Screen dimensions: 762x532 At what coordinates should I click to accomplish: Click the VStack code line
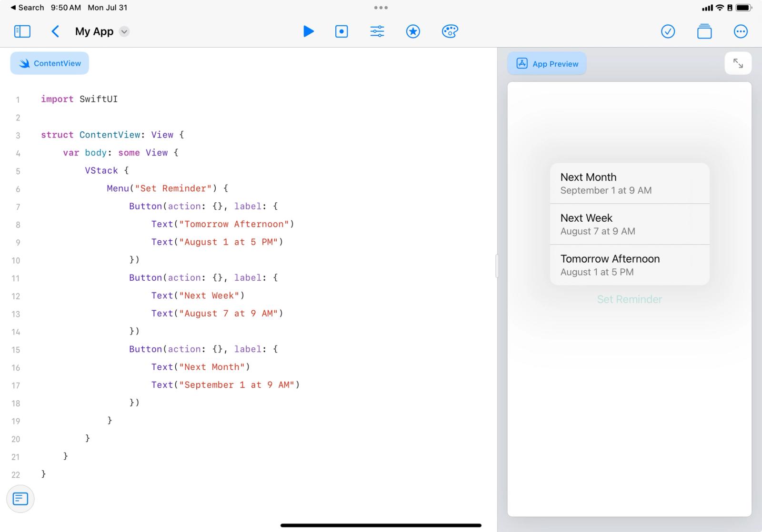[107, 170]
